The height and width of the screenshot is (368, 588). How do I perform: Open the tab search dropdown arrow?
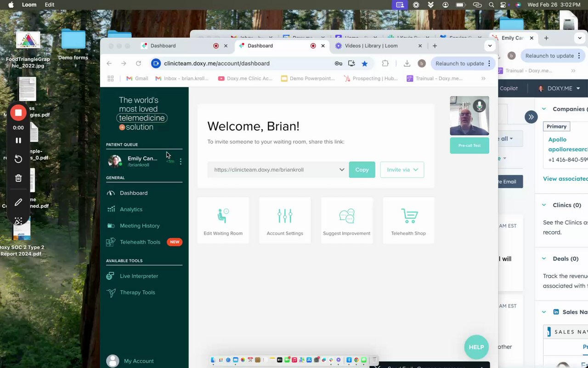click(490, 46)
